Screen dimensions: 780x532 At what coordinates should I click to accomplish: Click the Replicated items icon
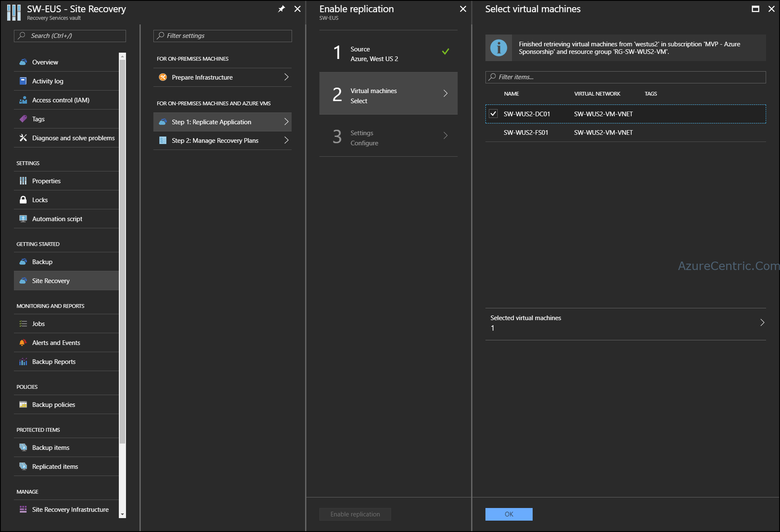[23, 466]
